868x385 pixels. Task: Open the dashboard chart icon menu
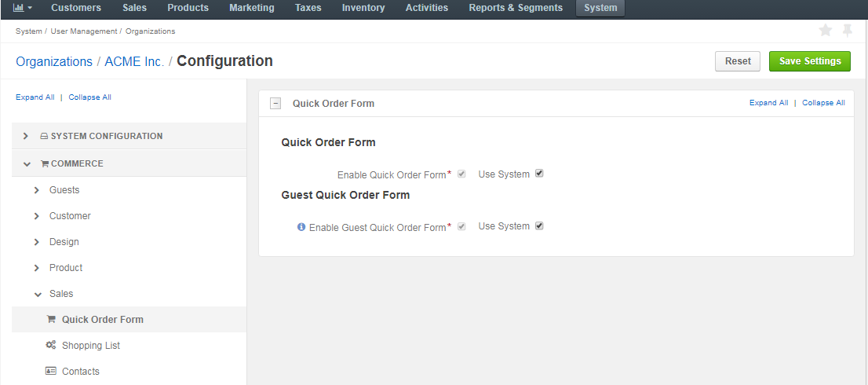click(x=22, y=8)
